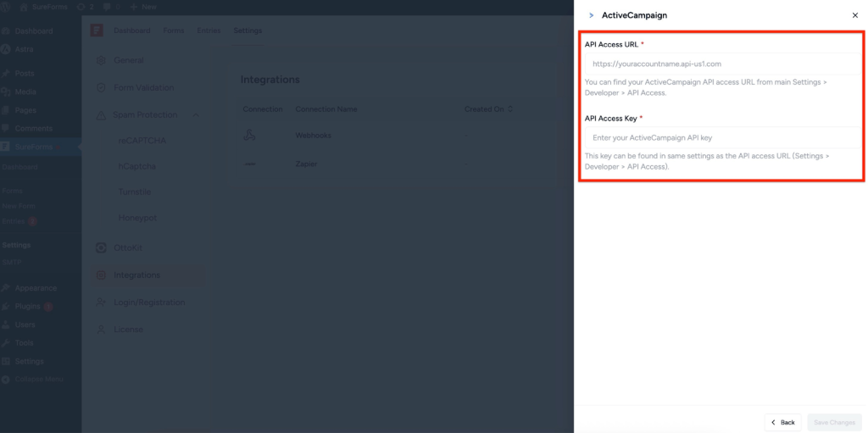Click the API Access Key input field

tap(722, 137)
